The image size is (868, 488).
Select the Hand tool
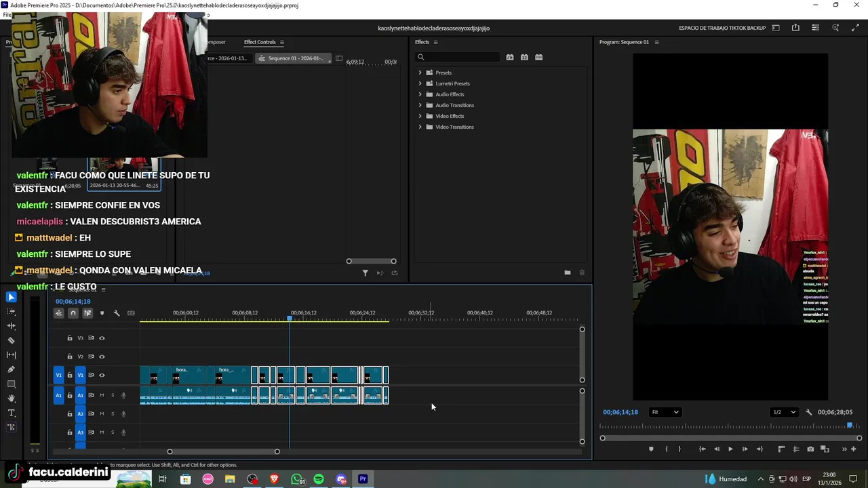point(11,399)
